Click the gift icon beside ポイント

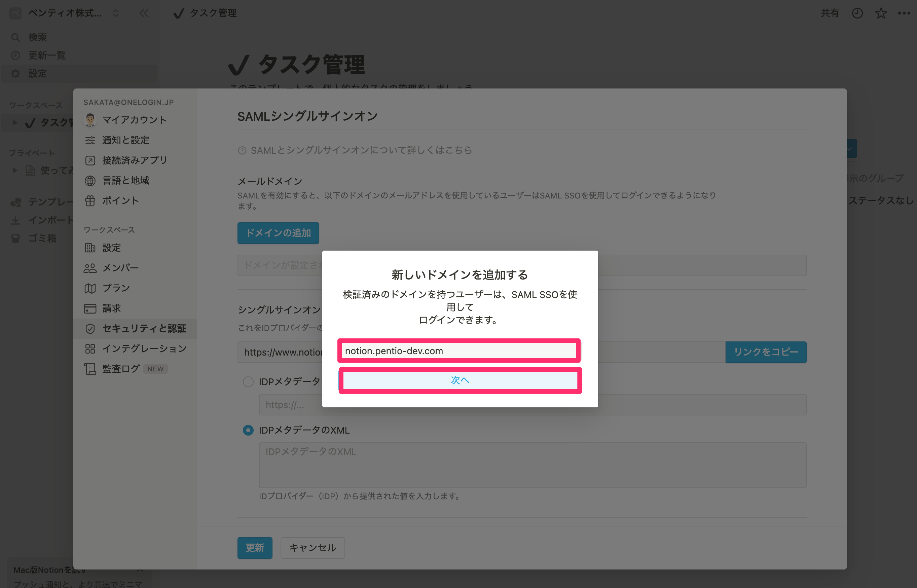click(x=90, y=200)
